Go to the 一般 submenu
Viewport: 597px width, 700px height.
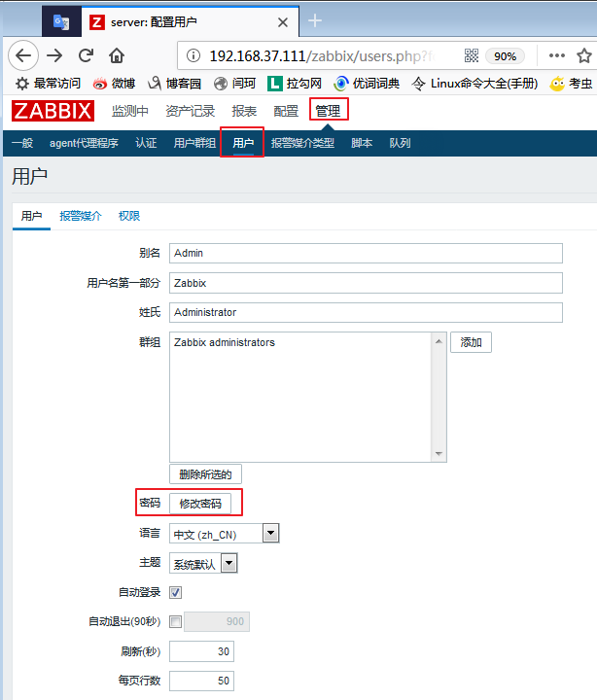(x=22, y=143)
